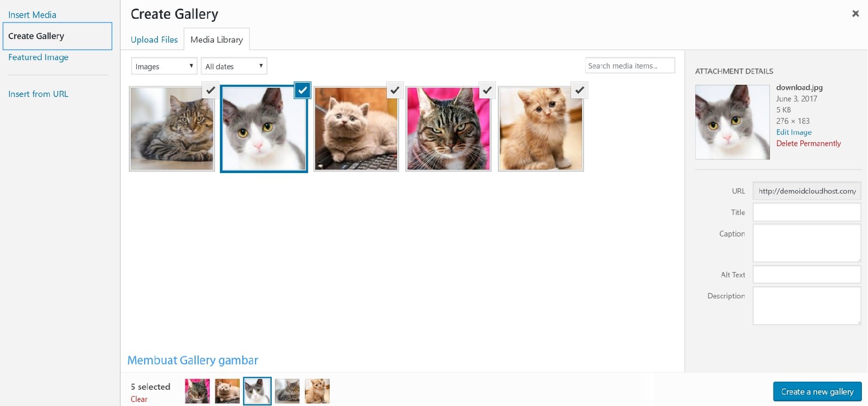Select the orange kitten thumbnail
The height and width of the screenshot is (406, 868).
point(541,129)
